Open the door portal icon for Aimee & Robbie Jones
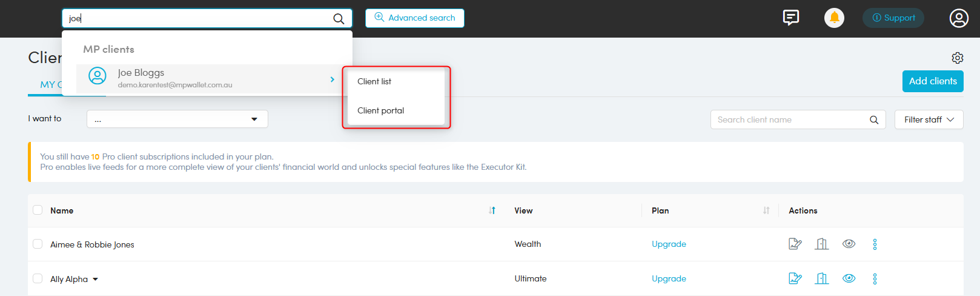Screen dimensions: 980x296 coord(821,244)
